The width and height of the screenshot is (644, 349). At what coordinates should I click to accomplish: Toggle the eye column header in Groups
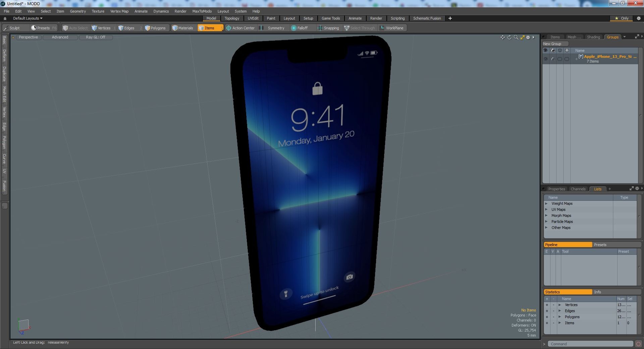[545, 51]
